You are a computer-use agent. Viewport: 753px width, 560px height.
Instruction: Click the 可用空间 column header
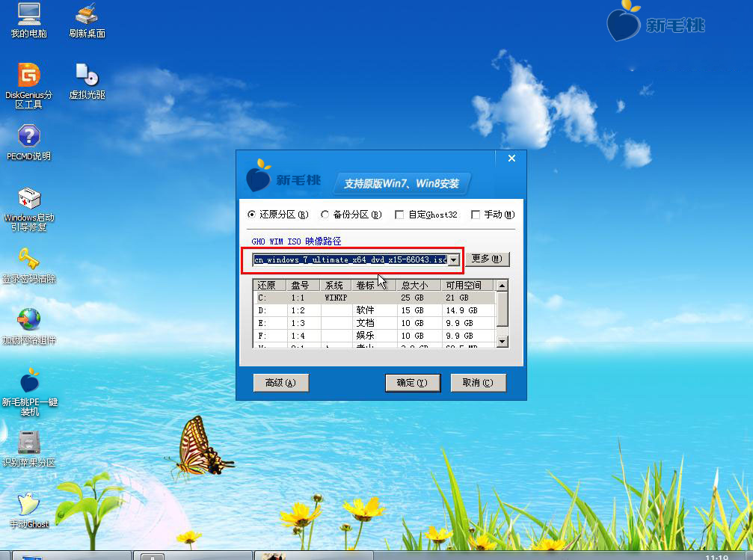468,286
